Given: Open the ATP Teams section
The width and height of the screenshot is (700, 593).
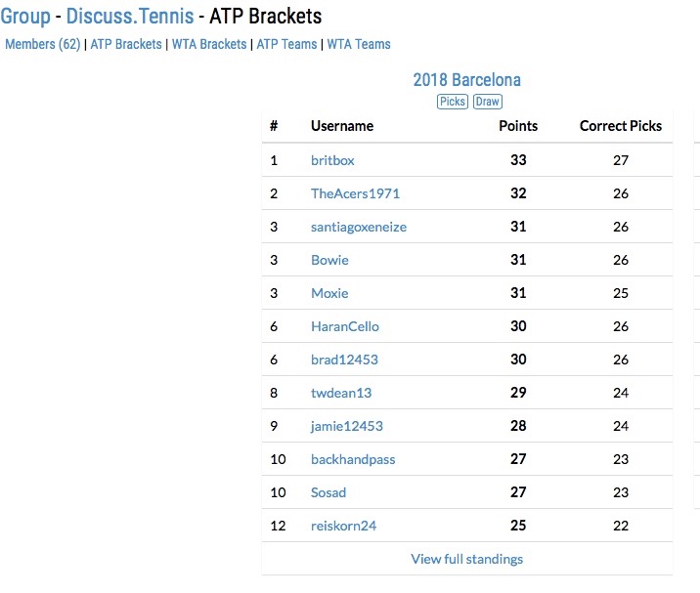Looking at the screenshot, I should [286, 44].
